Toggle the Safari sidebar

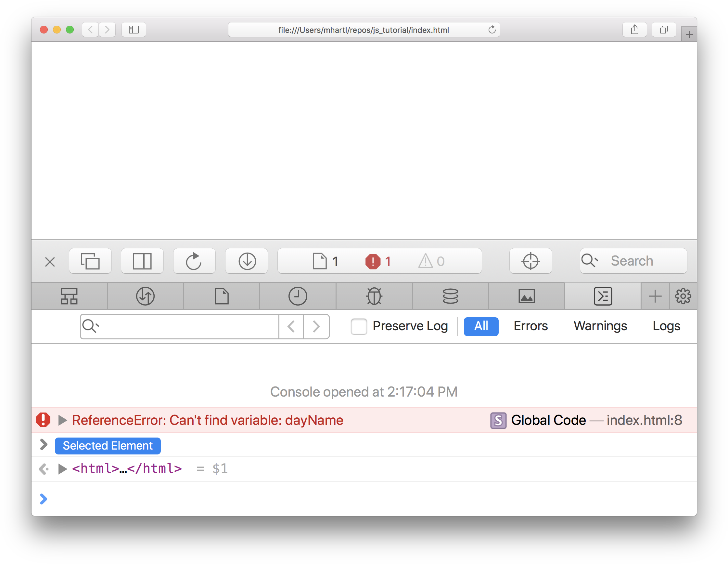[x=134, y=30]
